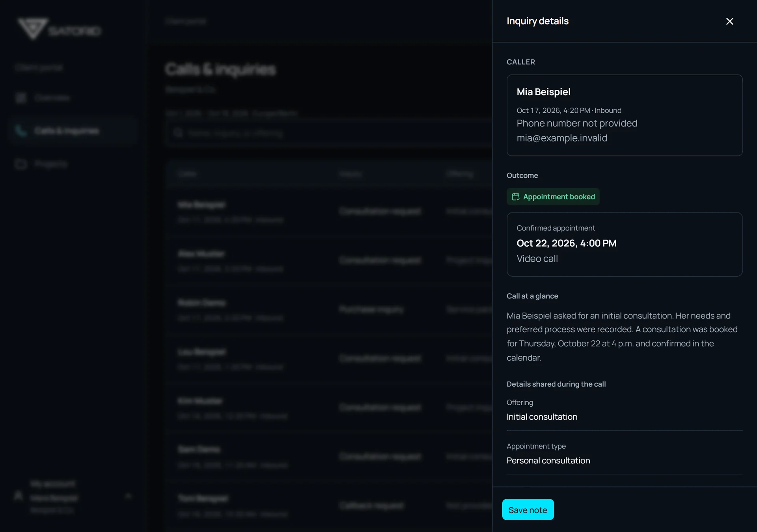Image resolution: width=757 pixels, height=532 pixels.
Task: Click the 'Initial consultation' offering value
Action: (542, 417)
